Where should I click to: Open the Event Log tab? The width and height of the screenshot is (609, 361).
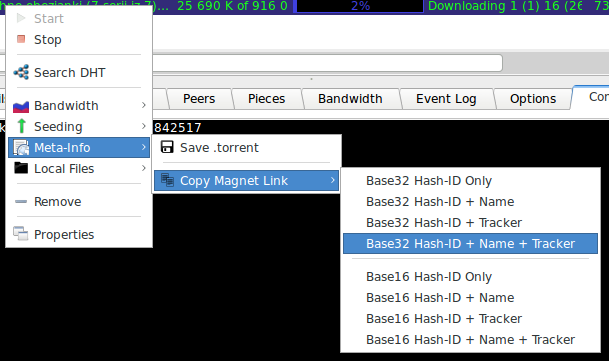[x=446, y=99]
